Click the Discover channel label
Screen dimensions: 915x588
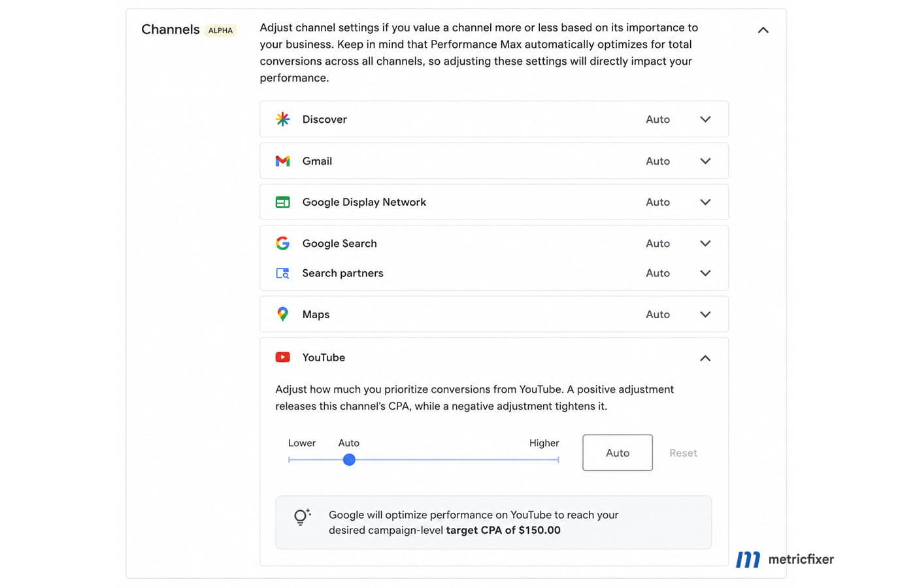coord(324,120)
